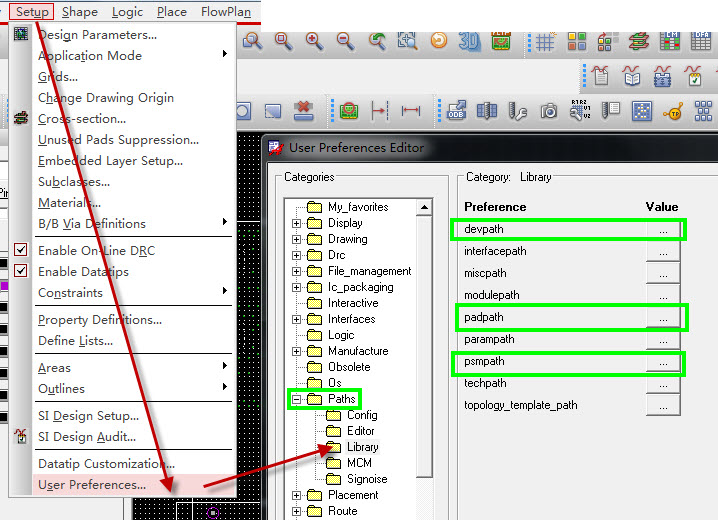Screen dimensions: 718x520
Task: Expand the Route category folder
Action: [x=297, y=511]
